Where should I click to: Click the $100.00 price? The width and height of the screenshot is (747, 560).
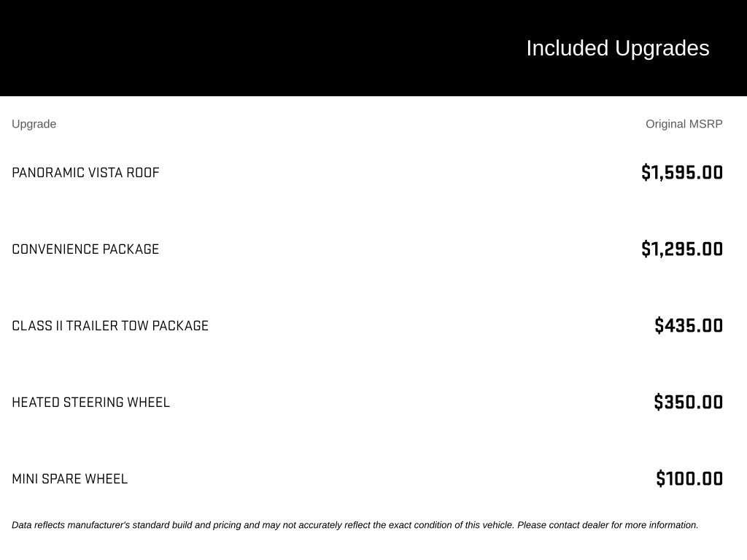pyautogui.click(x=689, y=479)
